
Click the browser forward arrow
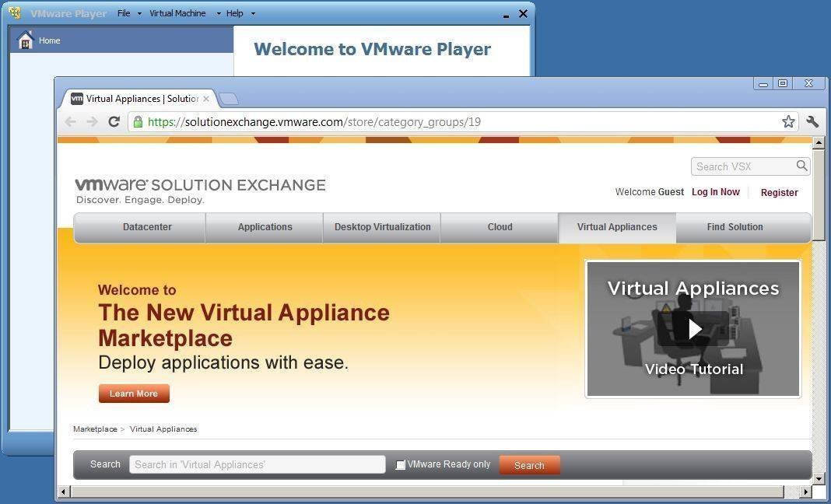click(92, 122)
